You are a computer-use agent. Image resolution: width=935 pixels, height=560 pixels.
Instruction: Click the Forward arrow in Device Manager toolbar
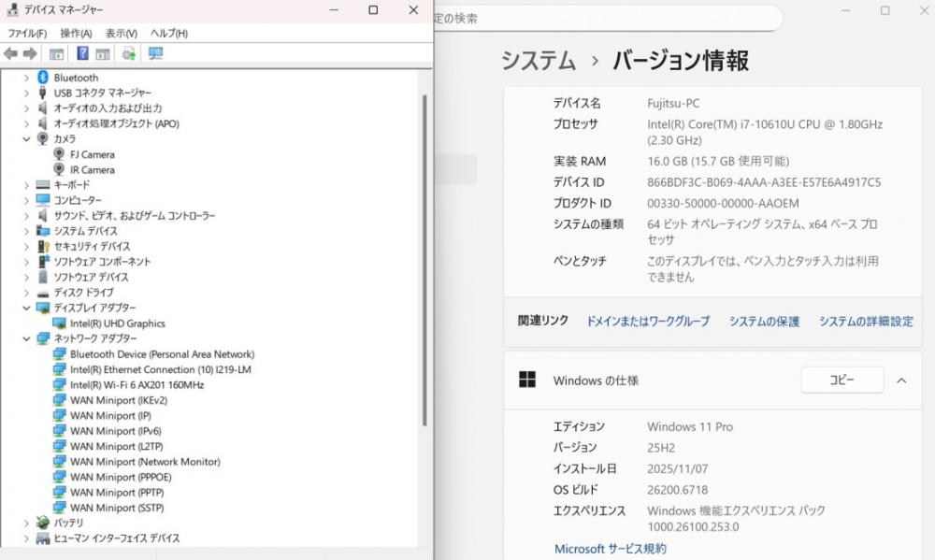[30, 53]
